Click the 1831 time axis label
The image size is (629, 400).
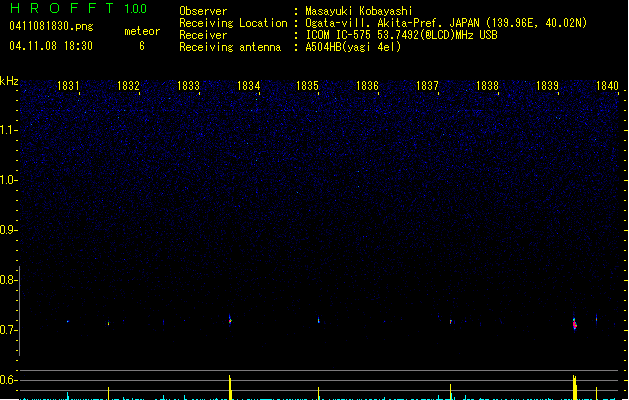68,85
